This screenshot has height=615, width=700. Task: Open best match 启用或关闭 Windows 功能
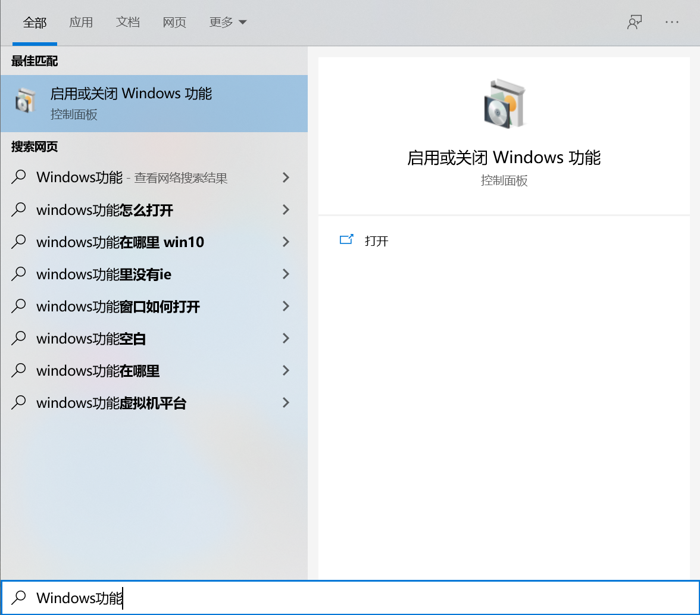[154, 103]
